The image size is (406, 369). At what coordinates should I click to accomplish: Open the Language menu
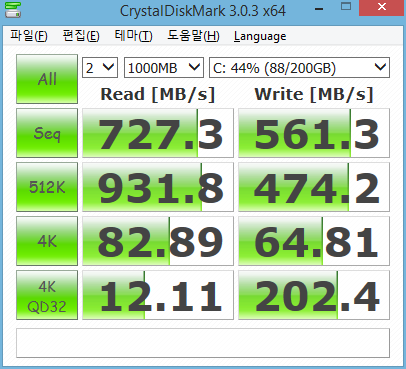pos(260,36)
